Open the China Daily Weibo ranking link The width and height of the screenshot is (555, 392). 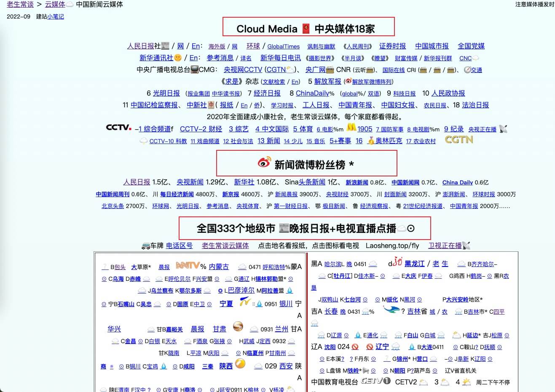point(458,182)
